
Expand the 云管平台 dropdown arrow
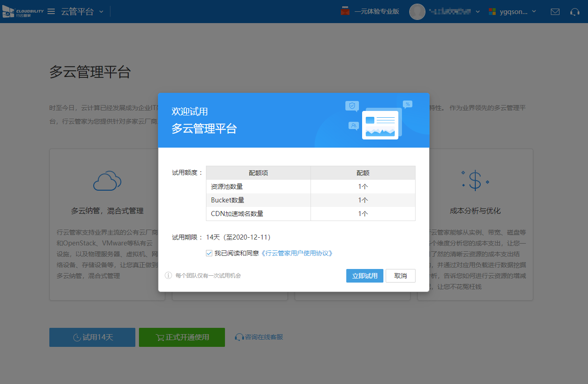pos(101,11)
